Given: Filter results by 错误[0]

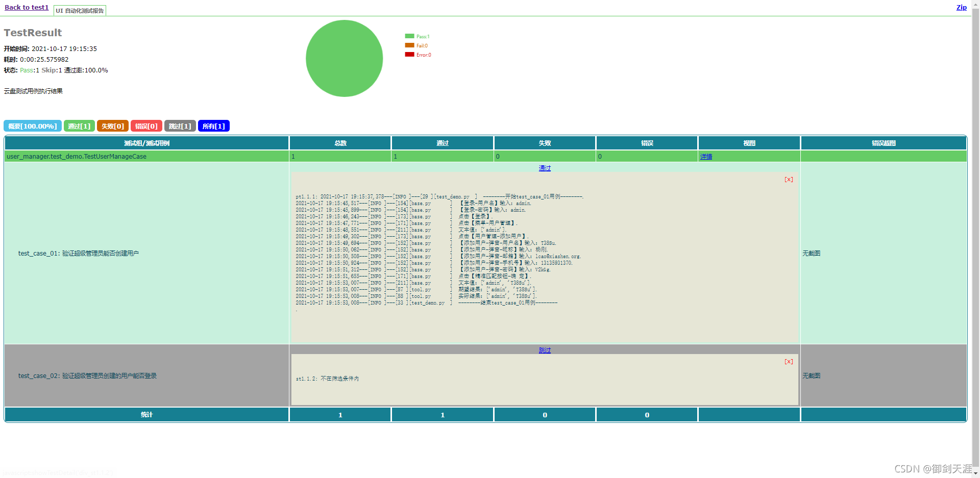Looking at the screenshot, I should coord(146,126).
